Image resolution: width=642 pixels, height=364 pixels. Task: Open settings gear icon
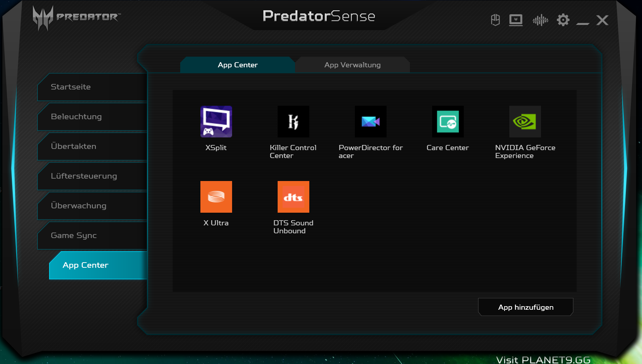(x=563, y=20)
